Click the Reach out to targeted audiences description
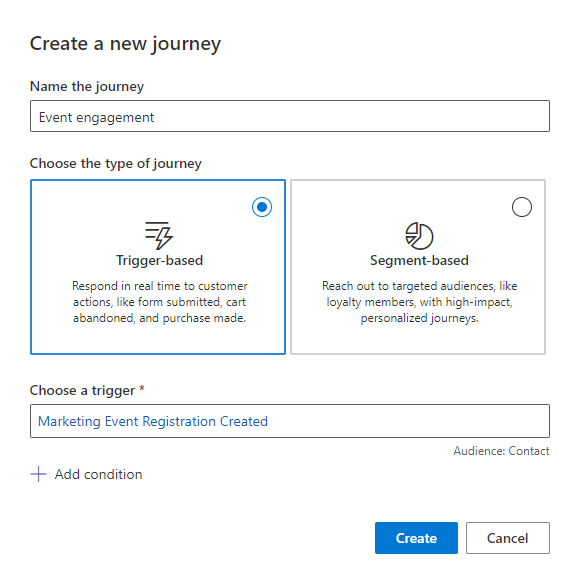Screen dimensions: 580x583 pos(419,302)
